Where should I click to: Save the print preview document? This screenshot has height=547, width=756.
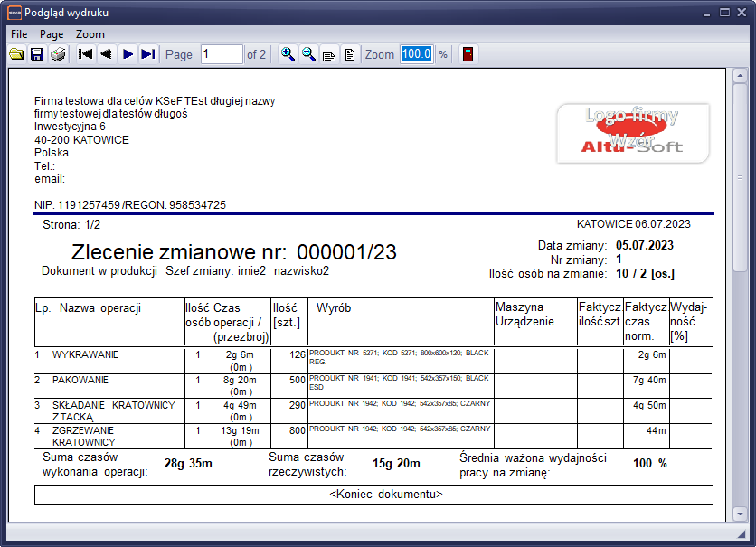(x=37, y=54)
